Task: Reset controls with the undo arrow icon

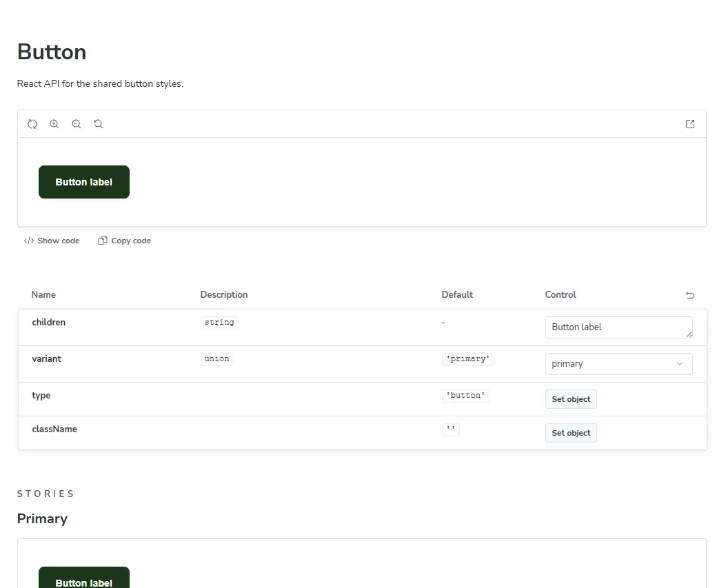Action: click(x=690, y=295)
